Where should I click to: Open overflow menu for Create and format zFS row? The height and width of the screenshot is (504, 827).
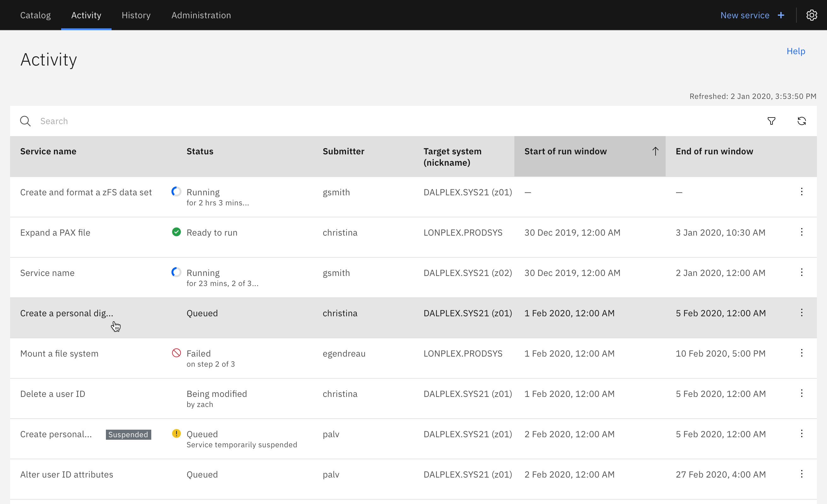point(801,192)
